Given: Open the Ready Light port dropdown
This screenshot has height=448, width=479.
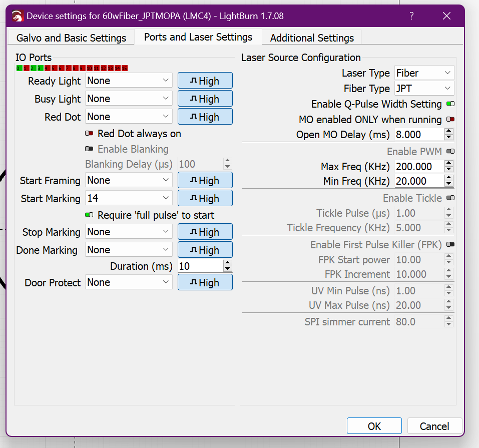Looking at the screenshot, I should 129,81.
